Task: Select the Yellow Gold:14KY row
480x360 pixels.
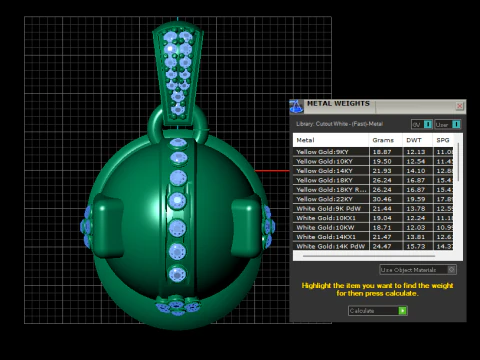Action: point(373,171)
